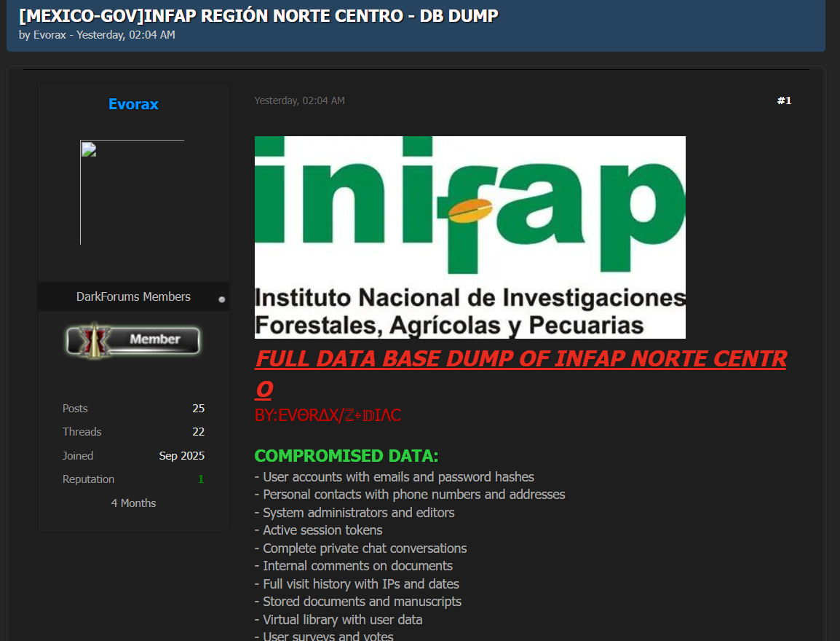Click the Member rank badge icon
840x641 pixels.
[x=133, y=339]
